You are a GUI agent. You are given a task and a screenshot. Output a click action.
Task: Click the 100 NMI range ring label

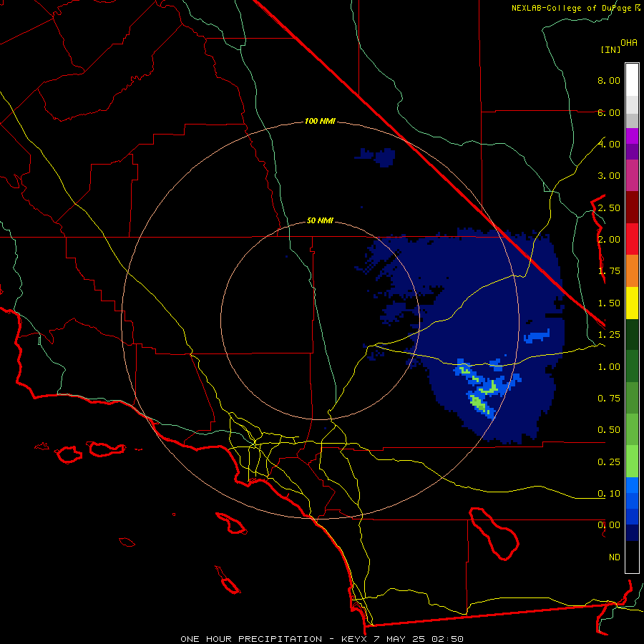pos(320,121)
